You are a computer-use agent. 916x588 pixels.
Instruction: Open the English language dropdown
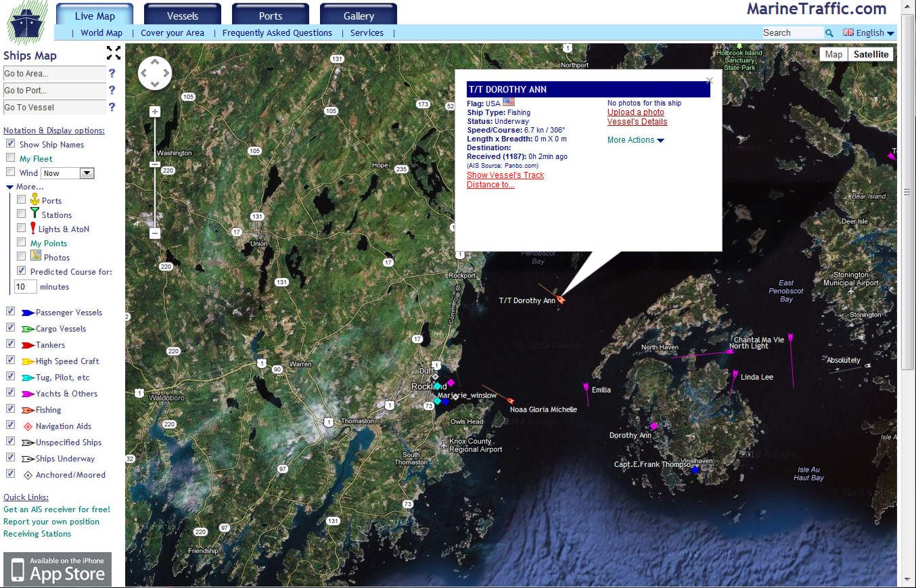pyautogui.click(x=869, y=32)
